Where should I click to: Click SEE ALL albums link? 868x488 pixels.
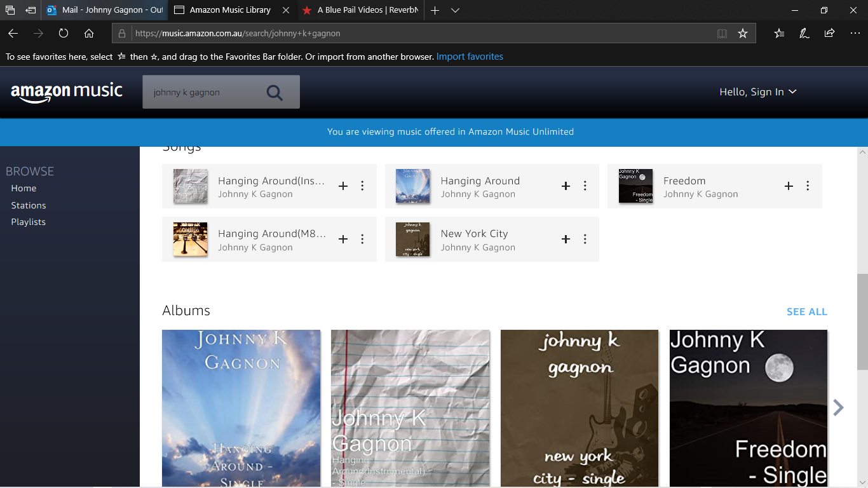pos(807,312)
